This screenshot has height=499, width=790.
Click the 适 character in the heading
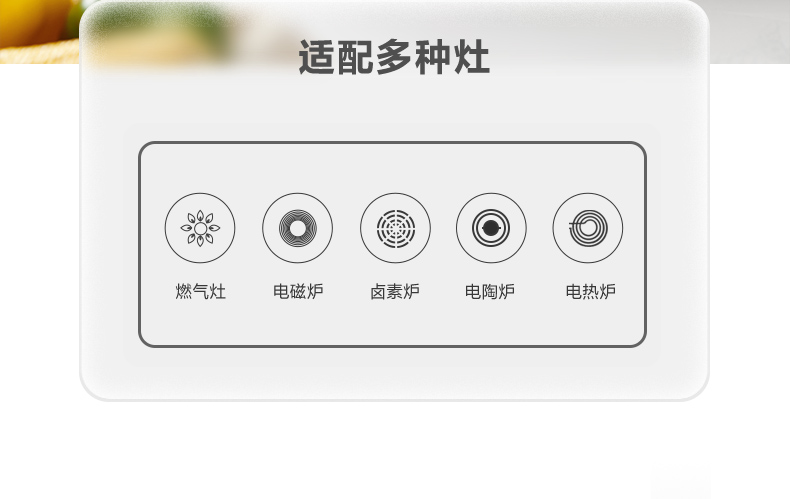pos(317,57)
